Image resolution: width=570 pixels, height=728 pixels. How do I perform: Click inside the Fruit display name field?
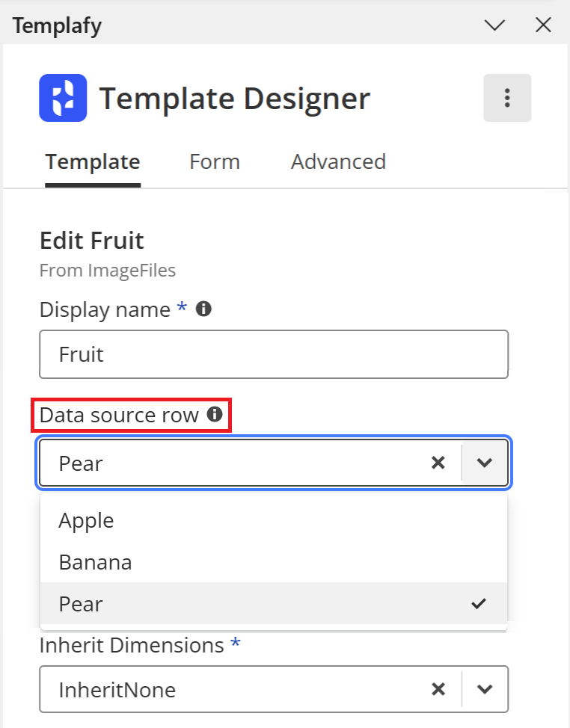[x=224, y=354]
